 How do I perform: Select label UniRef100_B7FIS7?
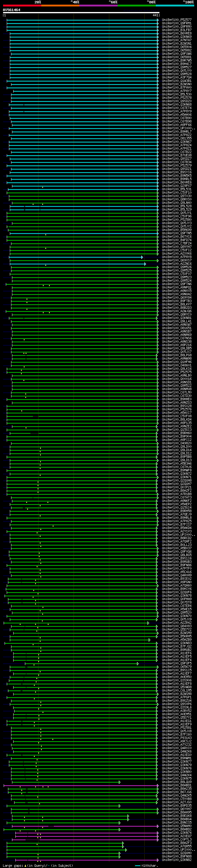tap(177, 524)
